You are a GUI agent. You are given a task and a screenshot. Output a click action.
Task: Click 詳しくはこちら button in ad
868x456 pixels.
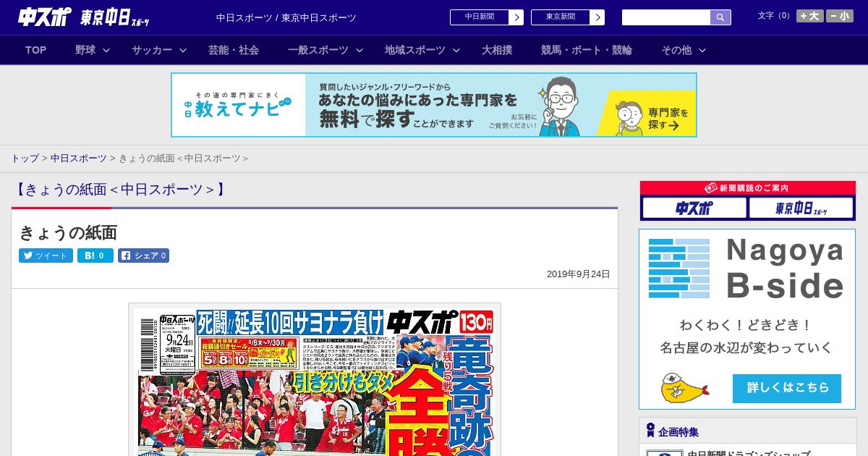pyautogui.click(x=787, y=388)
